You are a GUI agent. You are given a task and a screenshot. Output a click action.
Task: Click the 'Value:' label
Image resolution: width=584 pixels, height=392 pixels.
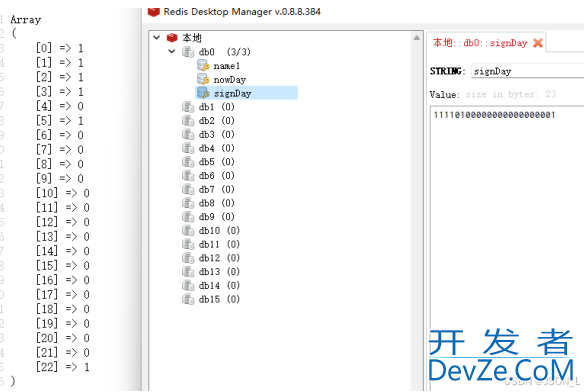tap(444, 94)
